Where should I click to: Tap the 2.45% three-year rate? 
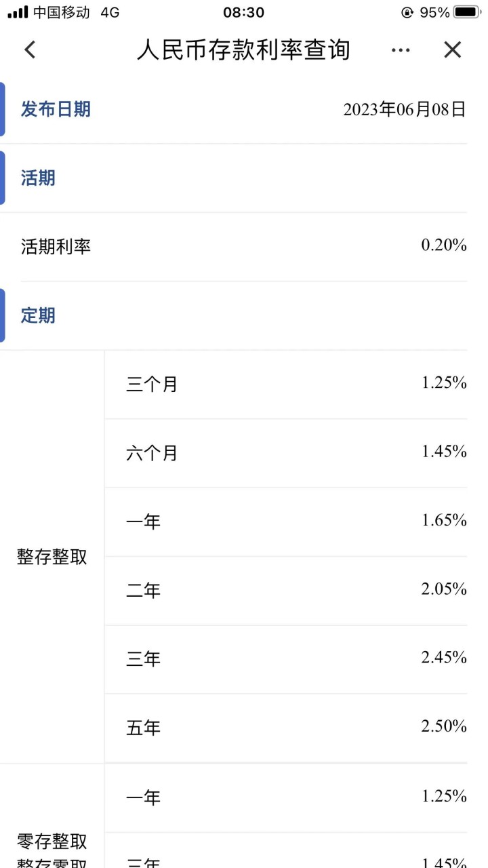click(444, 658)
